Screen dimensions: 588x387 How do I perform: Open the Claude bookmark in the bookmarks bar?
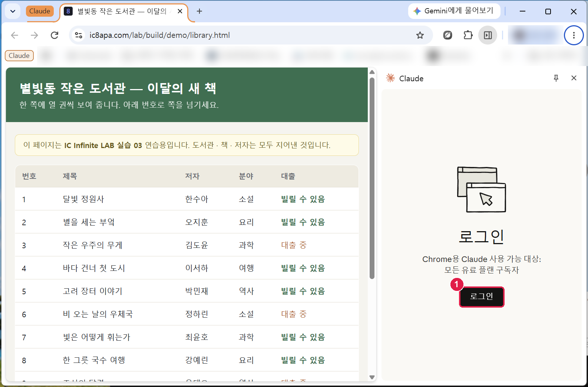(x=19, y=56)
